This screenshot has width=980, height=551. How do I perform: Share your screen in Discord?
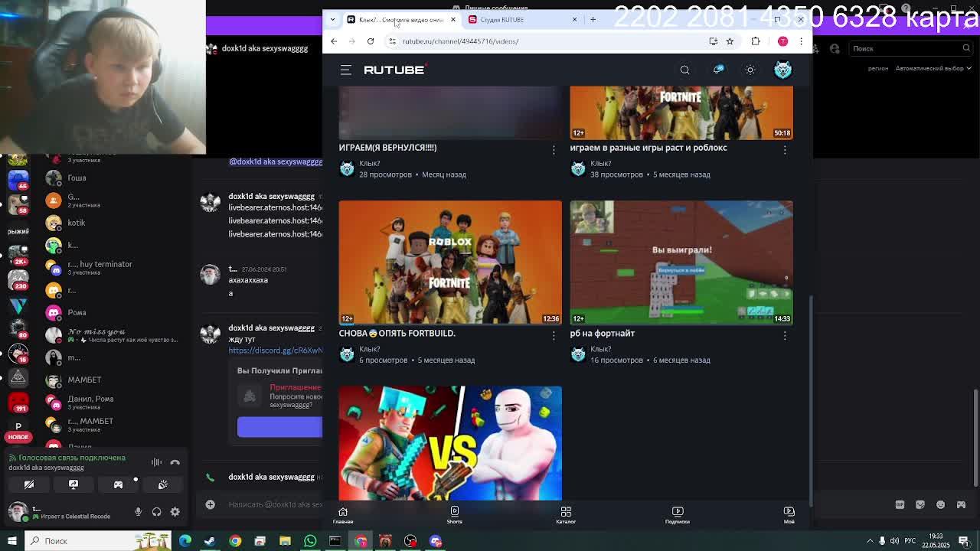coord(73,484)
